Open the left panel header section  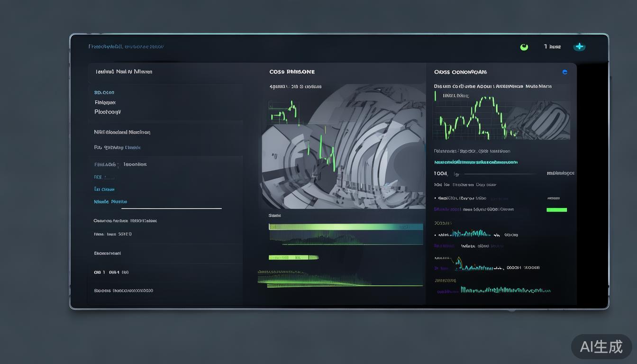coord(124,72)
